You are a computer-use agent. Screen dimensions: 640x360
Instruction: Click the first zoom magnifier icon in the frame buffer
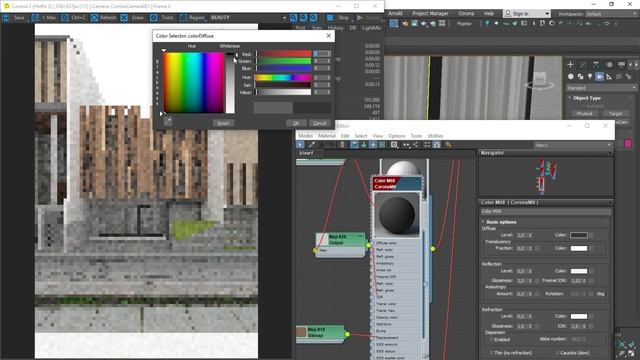(293, 18)
